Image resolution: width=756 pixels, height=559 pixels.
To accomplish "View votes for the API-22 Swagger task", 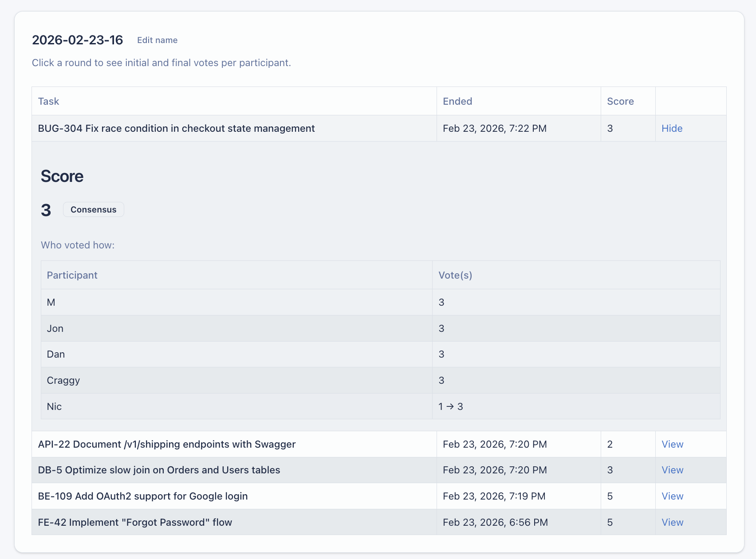I will point(672,444).
